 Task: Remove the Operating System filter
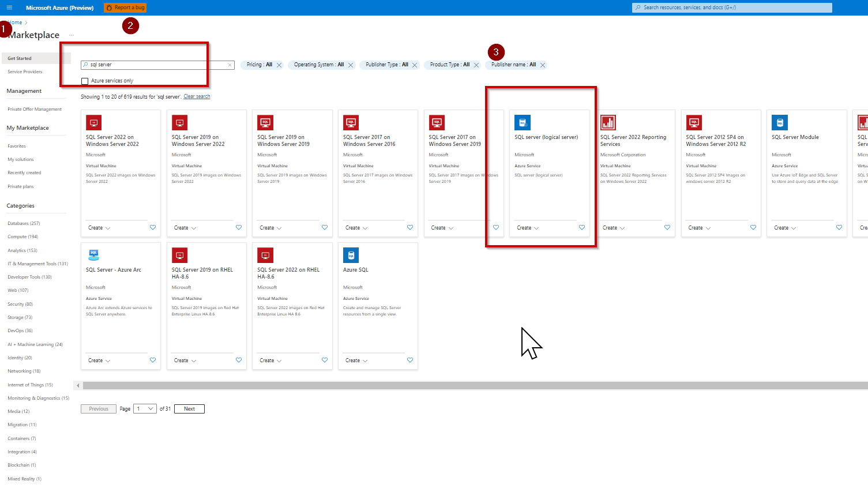[351, 65]
